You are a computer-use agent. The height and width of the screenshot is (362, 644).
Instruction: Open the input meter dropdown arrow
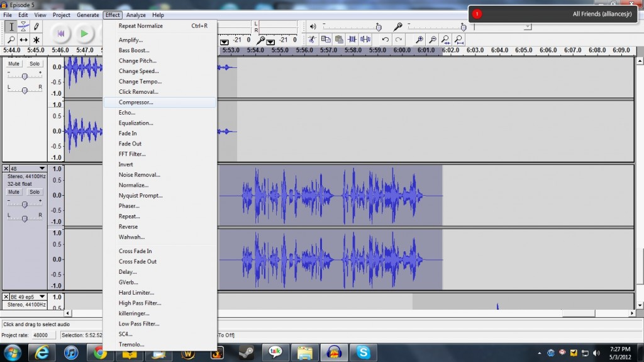(270, 42)
